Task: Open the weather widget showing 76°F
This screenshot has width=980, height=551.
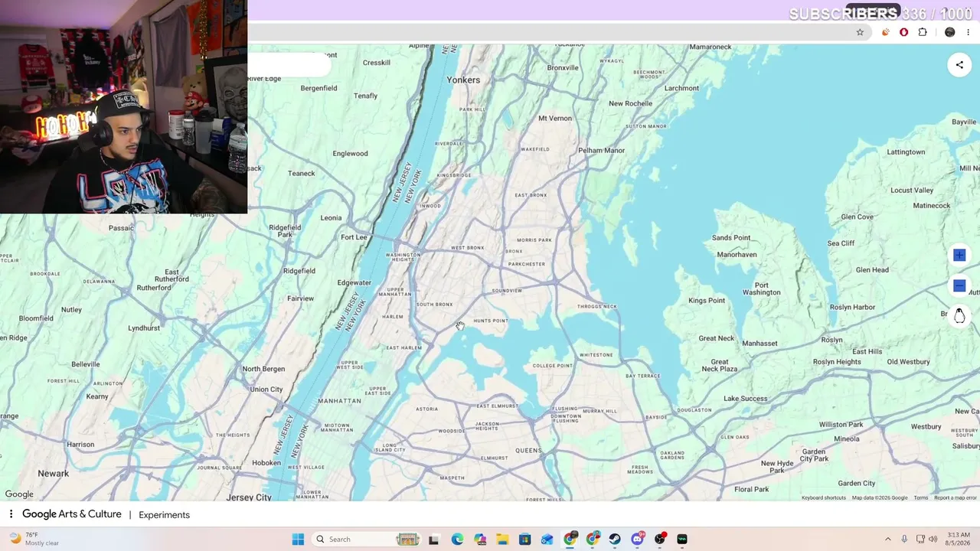Action: 34,539
